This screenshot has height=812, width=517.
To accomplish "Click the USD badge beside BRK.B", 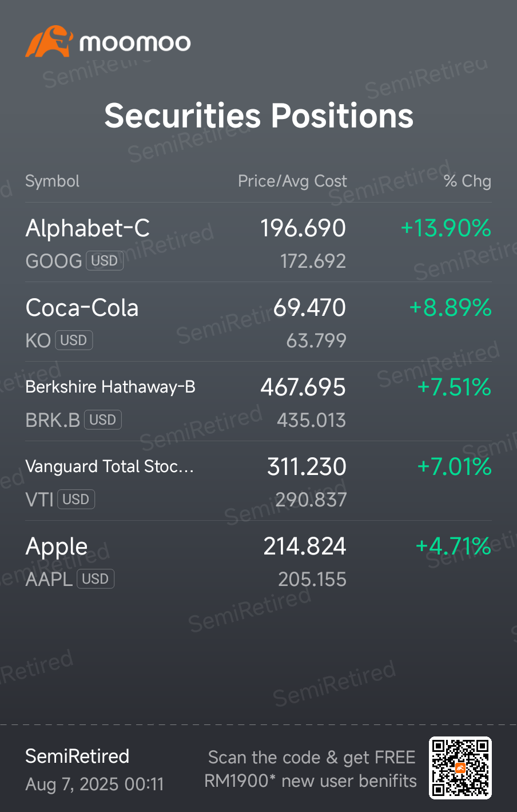I will (103, 420).
